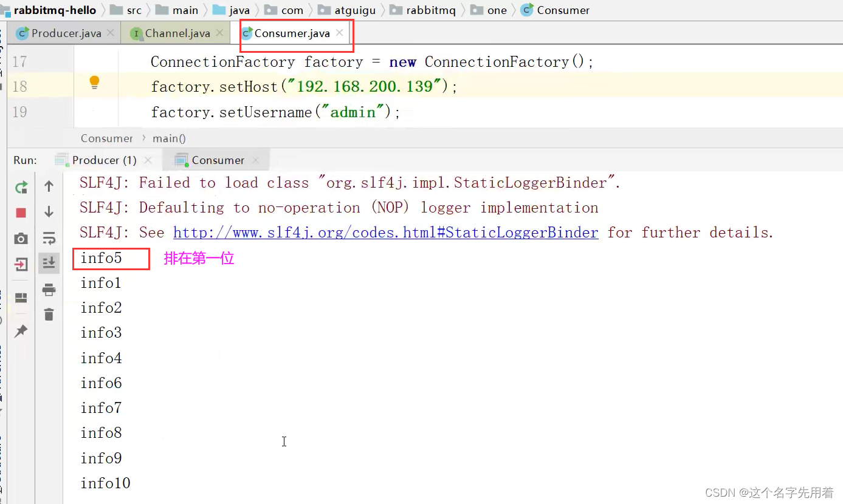The height and width of the screenshot is (504, 843).
Task: Click src folder in breadcrumb path
Action: (x=126, y=10)
